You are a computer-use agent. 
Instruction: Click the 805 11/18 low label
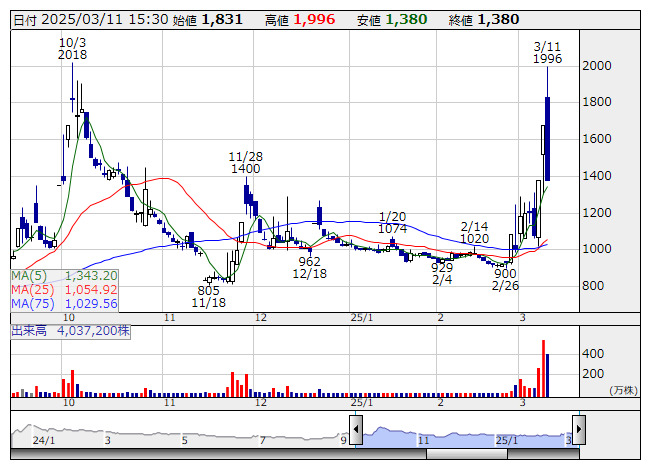click(x=209, y=296)
